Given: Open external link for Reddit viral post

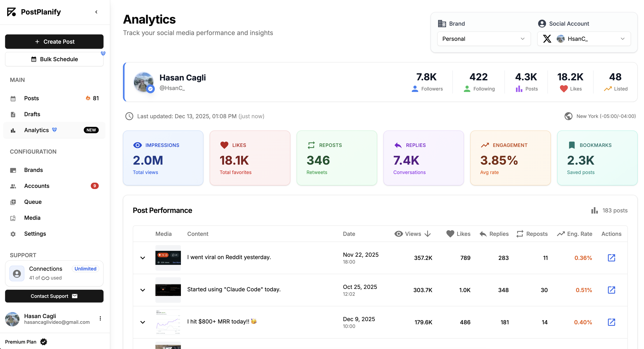Looking at the screenshot, I should click(611, 258).
